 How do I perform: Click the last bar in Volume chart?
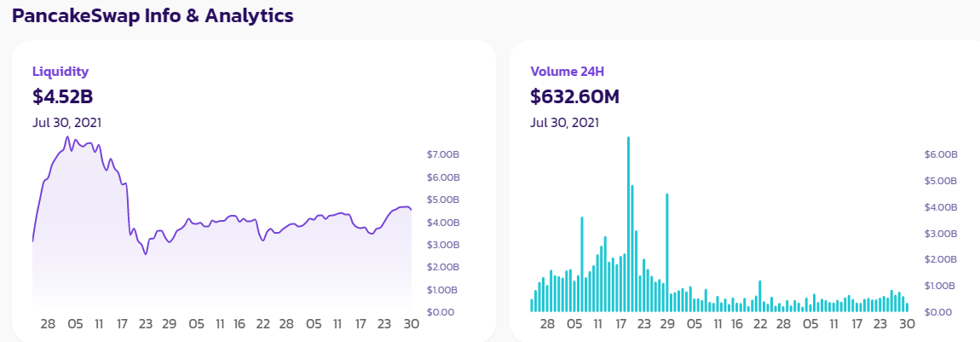907,307
